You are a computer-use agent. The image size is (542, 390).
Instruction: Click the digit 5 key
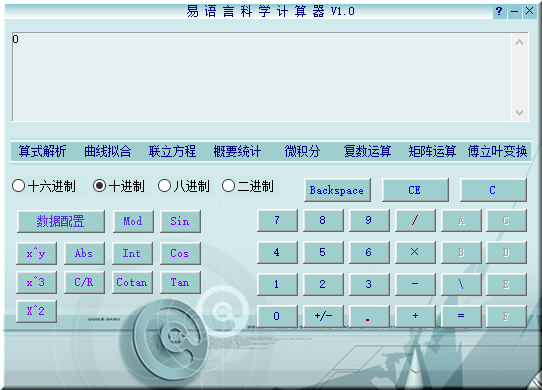click(323, 252)
